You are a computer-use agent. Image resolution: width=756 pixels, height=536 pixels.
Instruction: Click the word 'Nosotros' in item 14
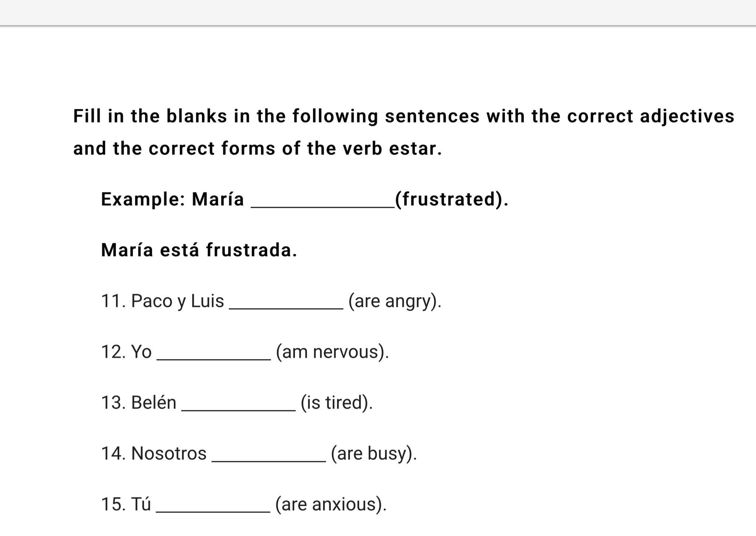[x=169, y=453]
